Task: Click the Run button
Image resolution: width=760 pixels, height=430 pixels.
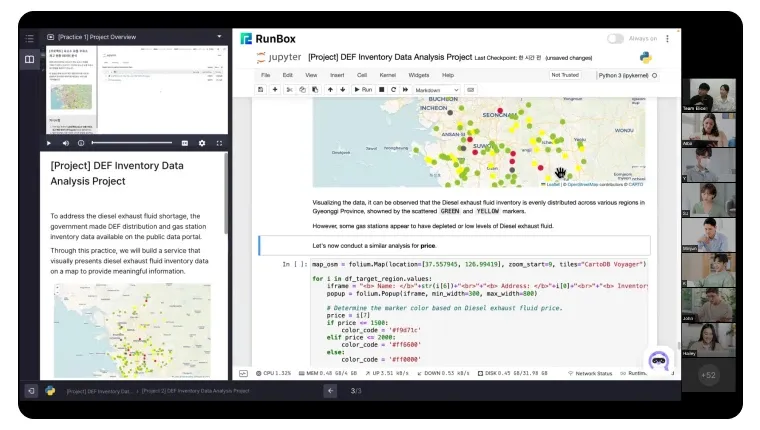Action: [362, 90]
